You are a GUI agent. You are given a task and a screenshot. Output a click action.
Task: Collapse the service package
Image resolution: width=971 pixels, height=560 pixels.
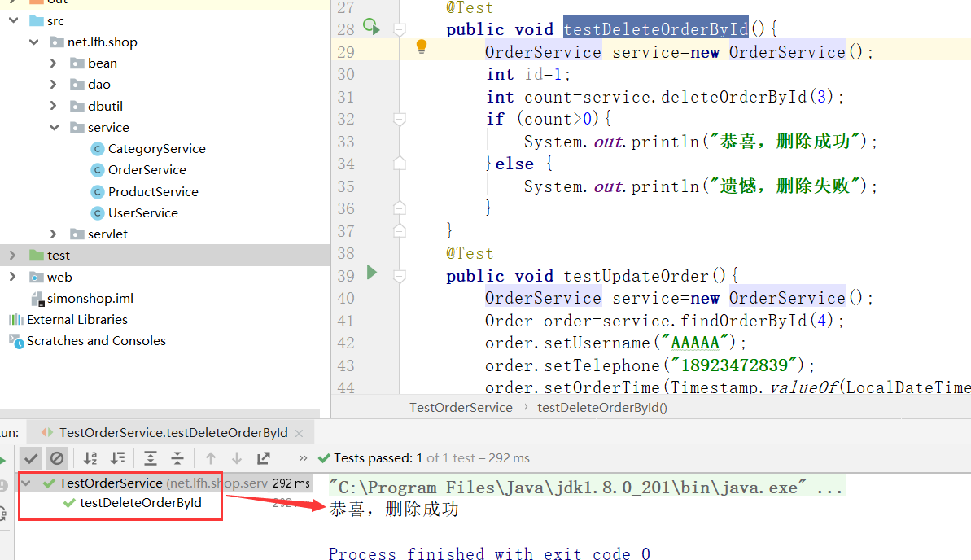tap(55, 128)
